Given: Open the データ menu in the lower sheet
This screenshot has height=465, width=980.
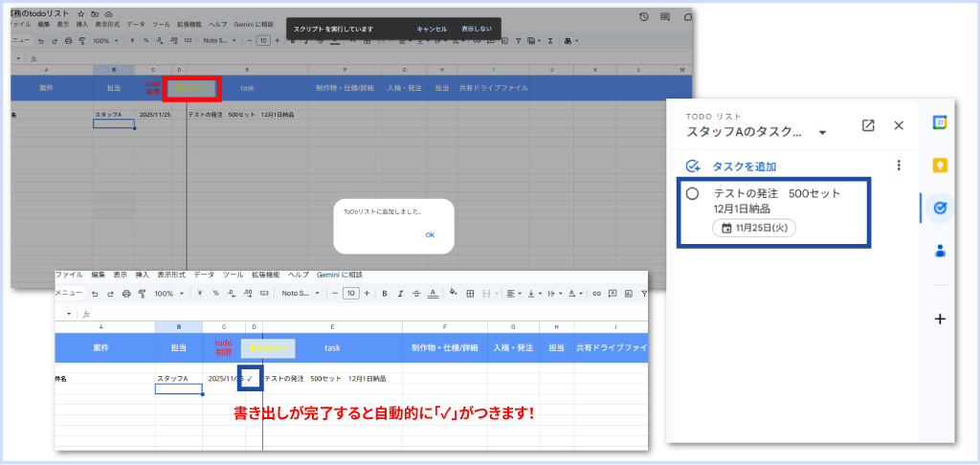Looking at the screenshot, I should click(204, 275).
